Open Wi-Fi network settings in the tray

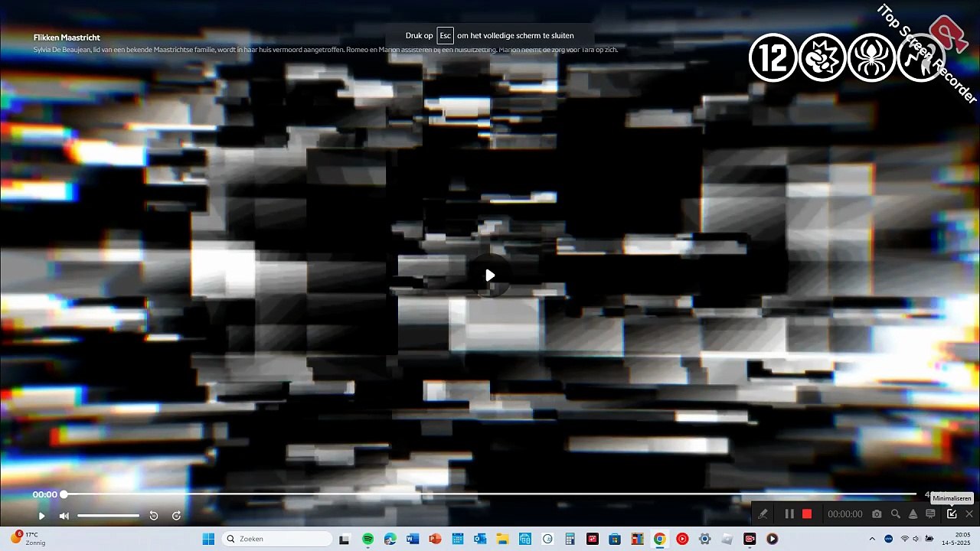(905, 539)
